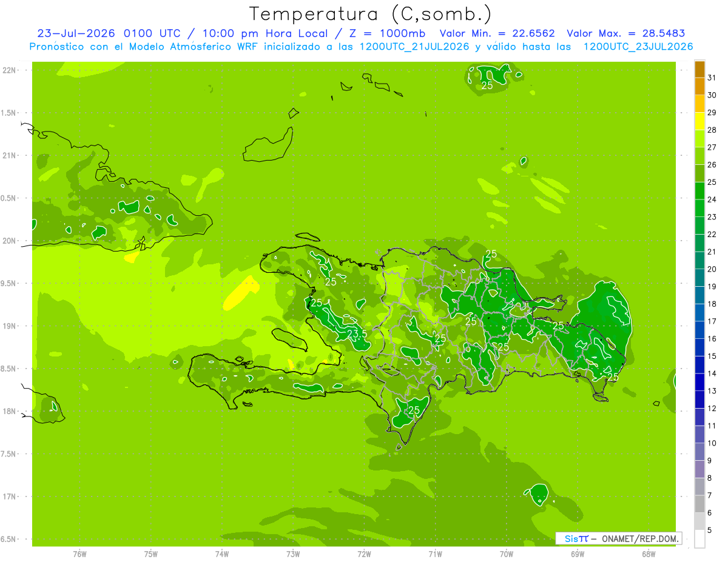Pick the dark orange swatch above 31
728x562 pixels.
pos(699,69)
